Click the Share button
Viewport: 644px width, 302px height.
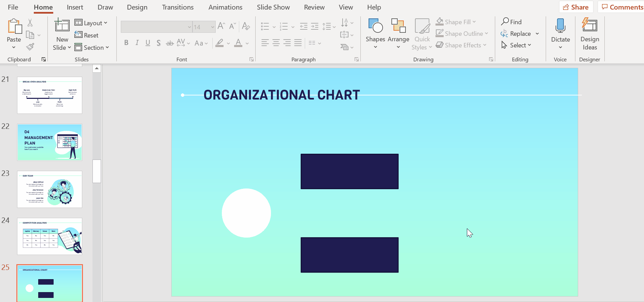tap(576, 7)
